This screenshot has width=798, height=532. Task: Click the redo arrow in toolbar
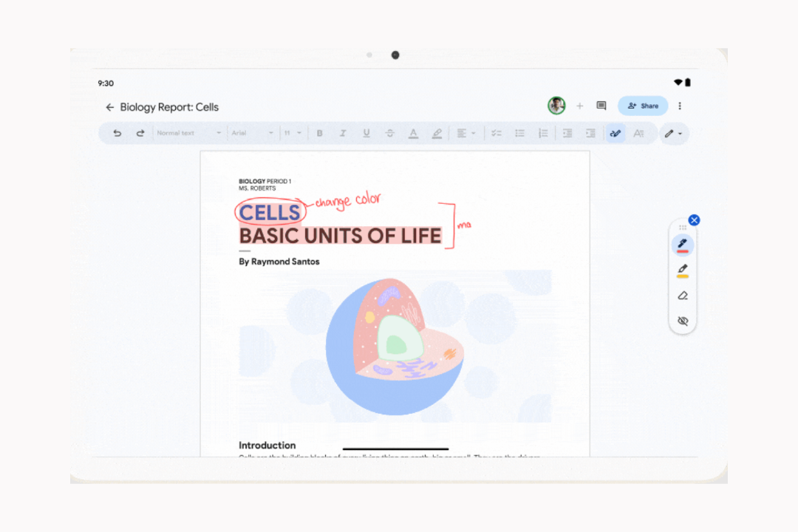[140, 133]
